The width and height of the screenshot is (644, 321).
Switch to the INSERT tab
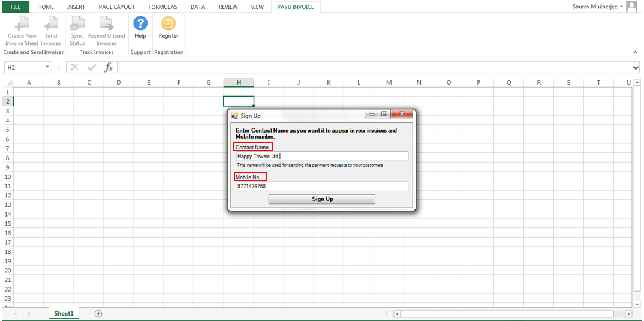tap(76, 7)
